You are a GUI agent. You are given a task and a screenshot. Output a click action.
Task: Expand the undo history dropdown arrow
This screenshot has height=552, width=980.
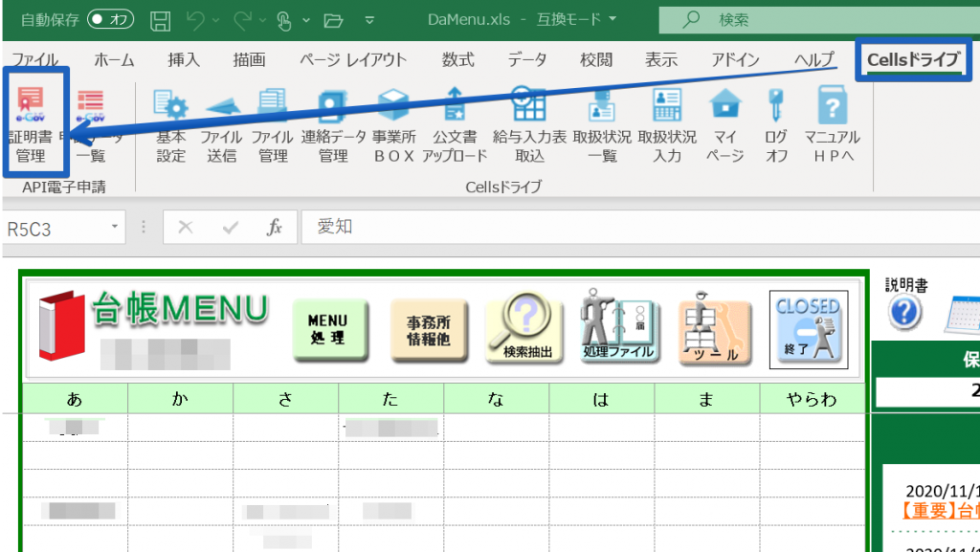pos(216,21)
